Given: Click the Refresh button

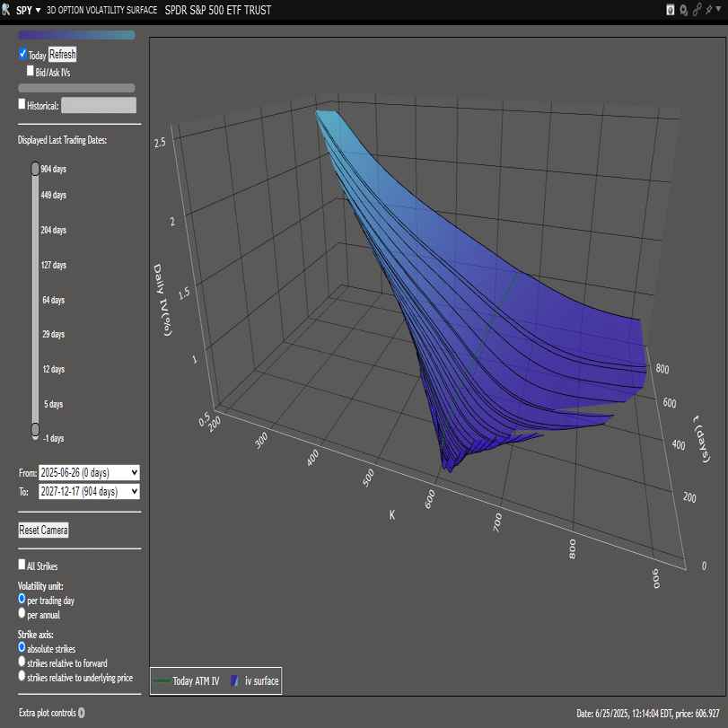Looking at the screenshot, I should (x=62, y=55).
